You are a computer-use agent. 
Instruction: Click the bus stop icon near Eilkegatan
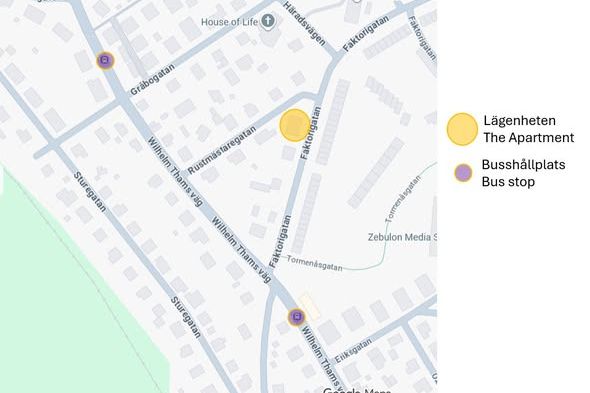[x=297, y=317]
